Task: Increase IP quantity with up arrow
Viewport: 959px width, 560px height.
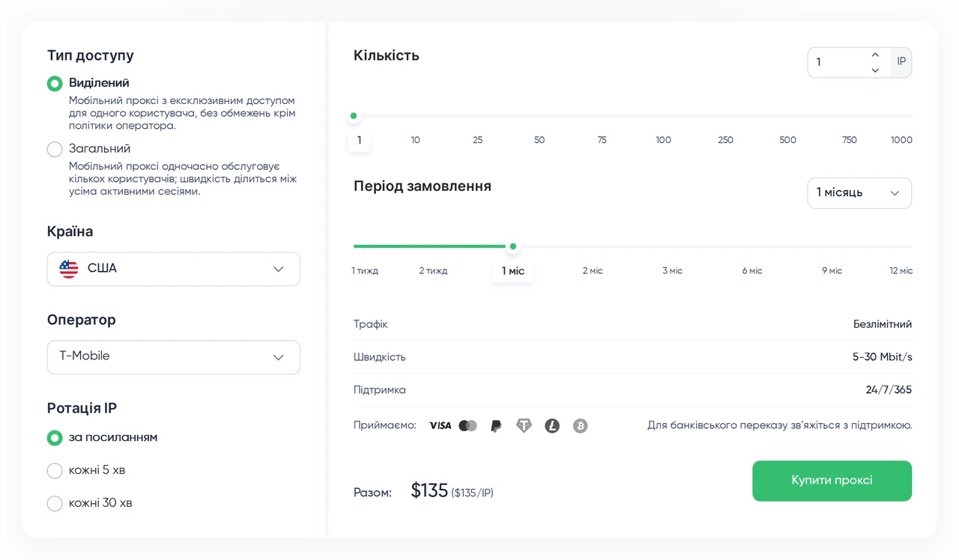Action: click(x=875, y=55)
